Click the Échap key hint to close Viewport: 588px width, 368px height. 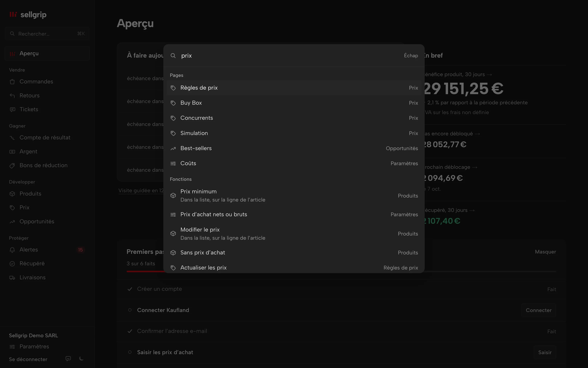pyautogui.click(x=411, y=55)
